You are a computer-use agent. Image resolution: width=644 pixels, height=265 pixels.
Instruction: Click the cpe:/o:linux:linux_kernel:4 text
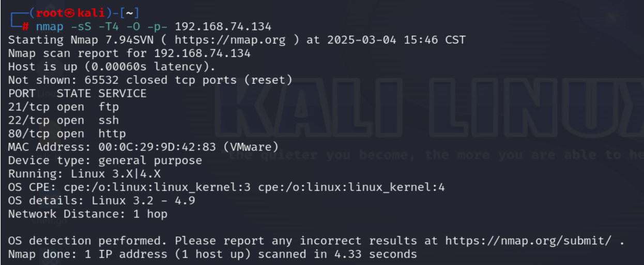click(x=351, y=187)
